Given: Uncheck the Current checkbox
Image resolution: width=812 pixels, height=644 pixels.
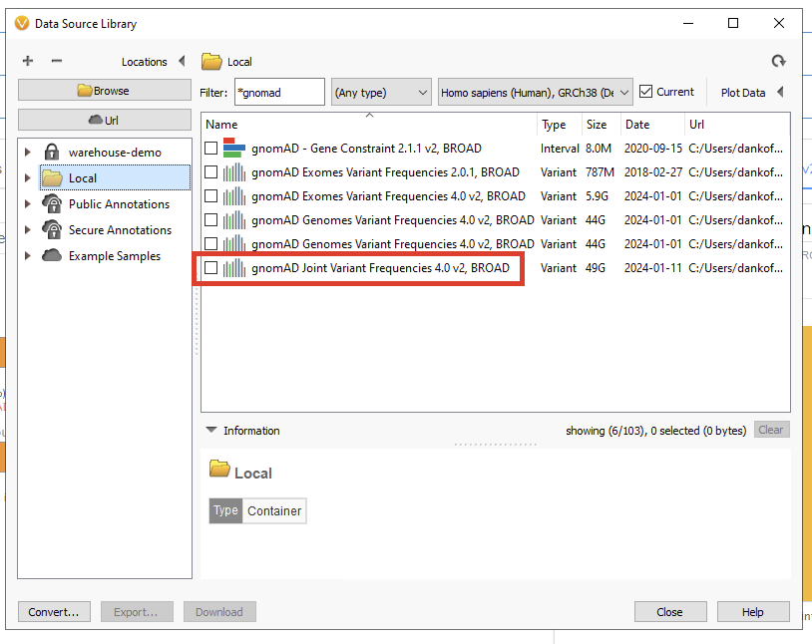Looking at the screenshot, I should click(645, 92).
